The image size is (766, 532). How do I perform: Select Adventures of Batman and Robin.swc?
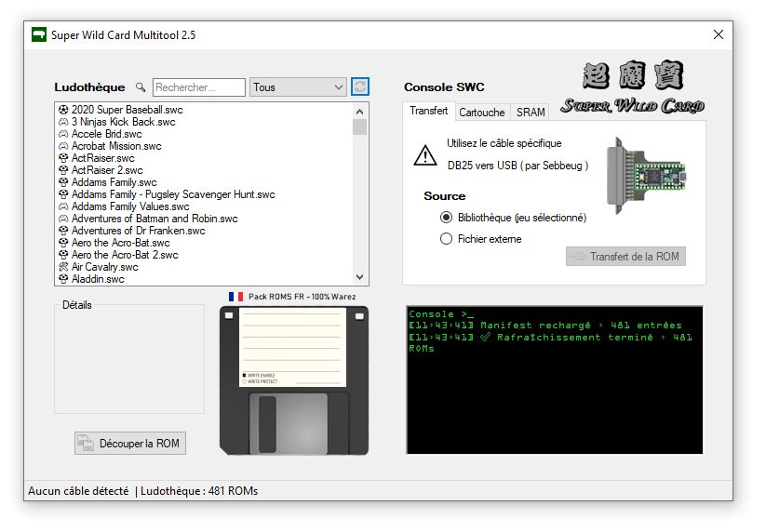155,219
